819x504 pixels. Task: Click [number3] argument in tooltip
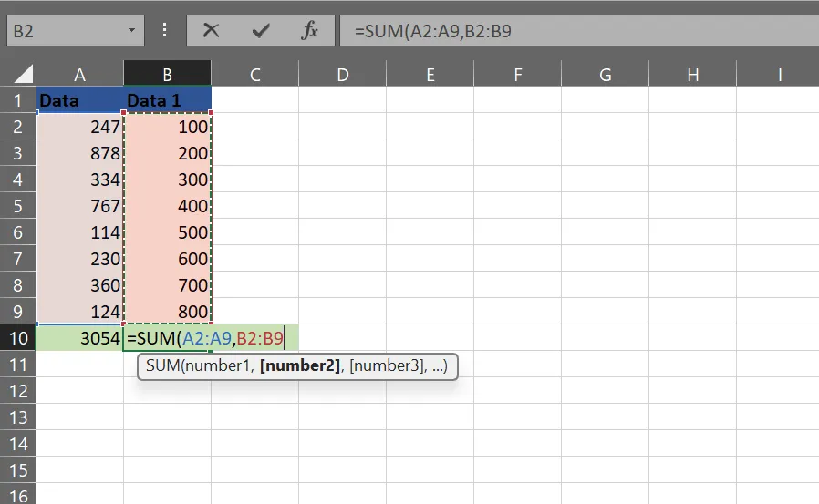[x=387, y=365]
